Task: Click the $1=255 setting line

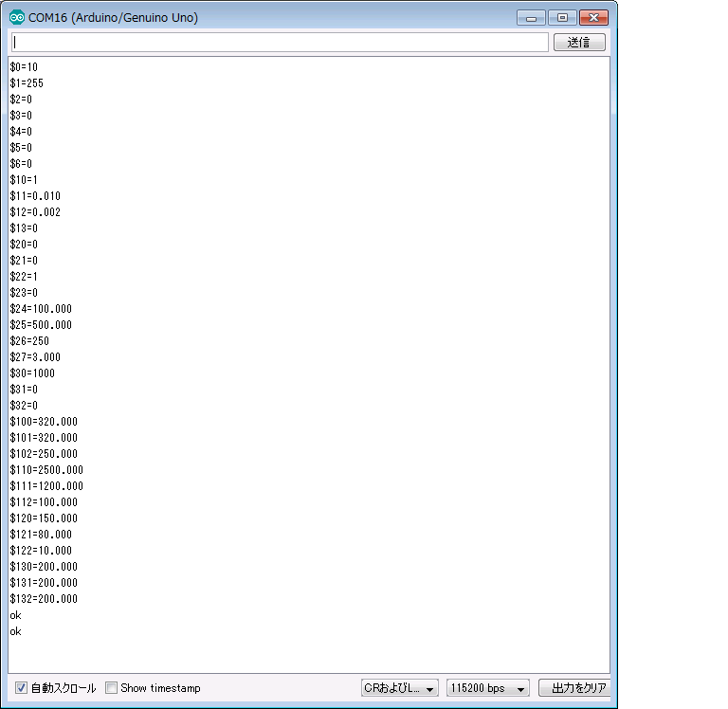Action: pyautogui.click(x=27, y=83)
